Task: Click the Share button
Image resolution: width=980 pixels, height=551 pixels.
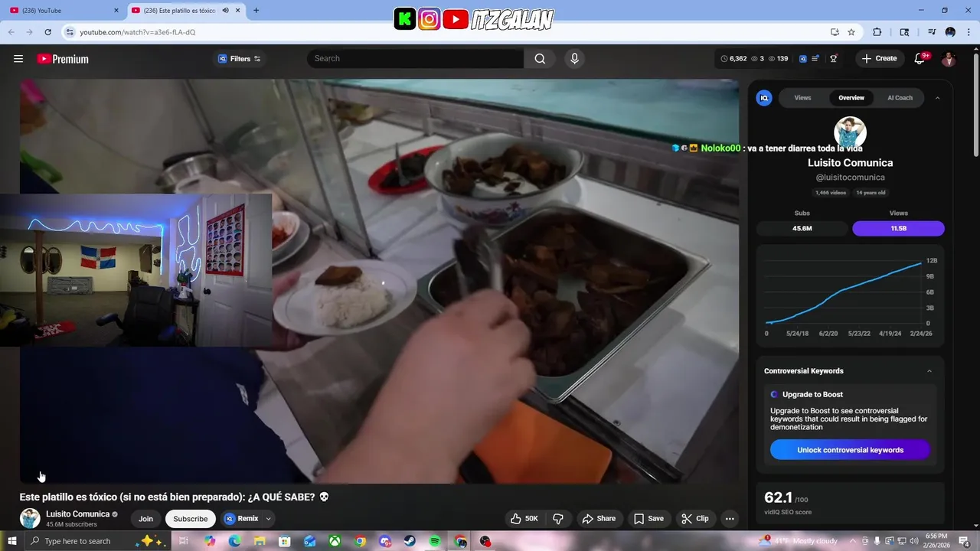Action: [599, 519]
